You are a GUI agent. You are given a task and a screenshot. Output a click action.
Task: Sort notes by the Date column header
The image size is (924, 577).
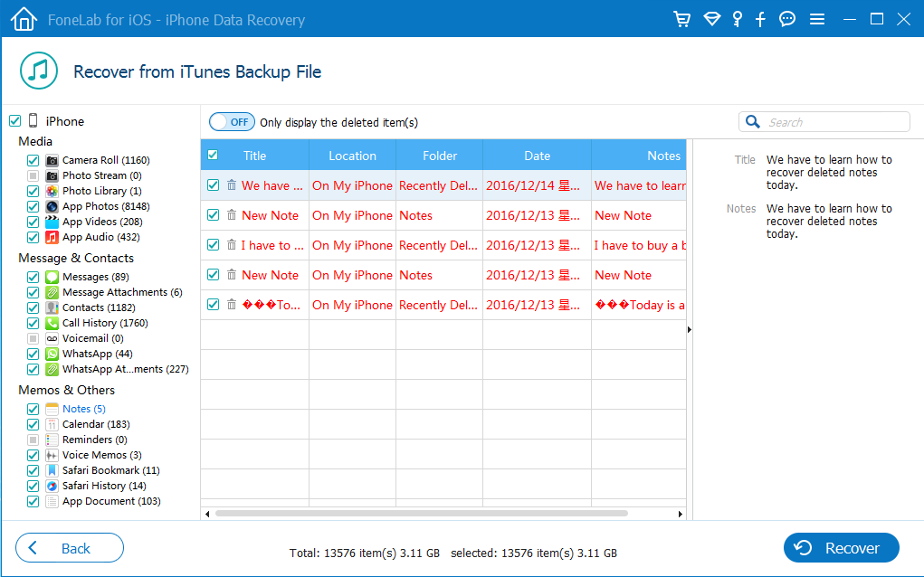tap(538, 156)
